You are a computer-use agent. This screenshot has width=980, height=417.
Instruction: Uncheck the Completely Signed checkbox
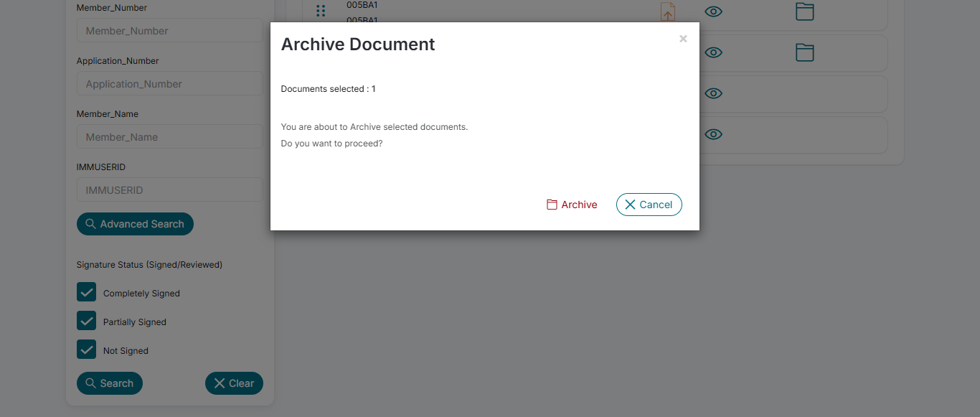[x=86, y=292]
